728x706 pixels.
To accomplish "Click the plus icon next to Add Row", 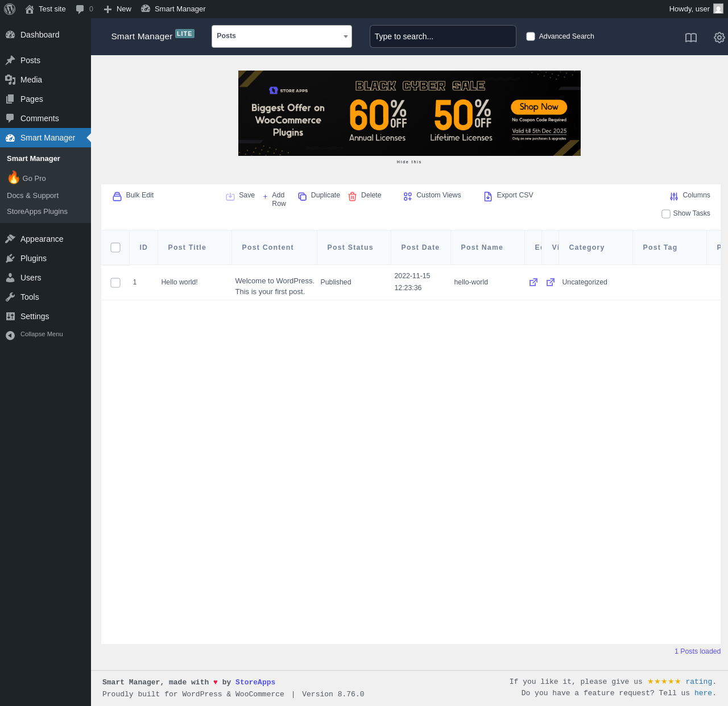I will [x=266, y=196].
